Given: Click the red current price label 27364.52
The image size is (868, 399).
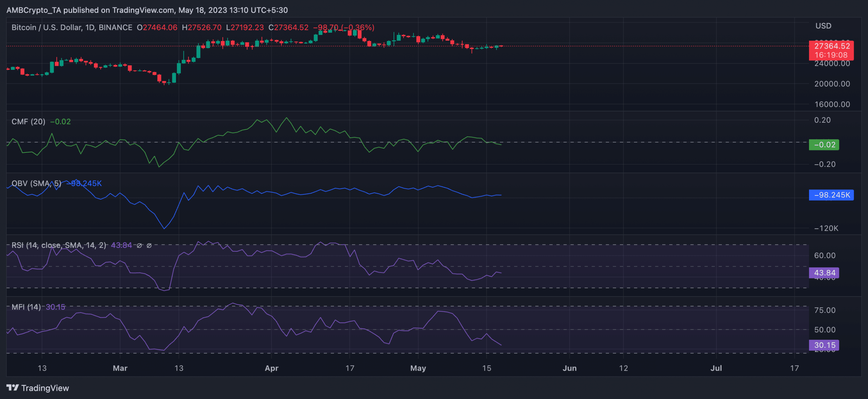Looking at the screenshot, I should [831, 50].
